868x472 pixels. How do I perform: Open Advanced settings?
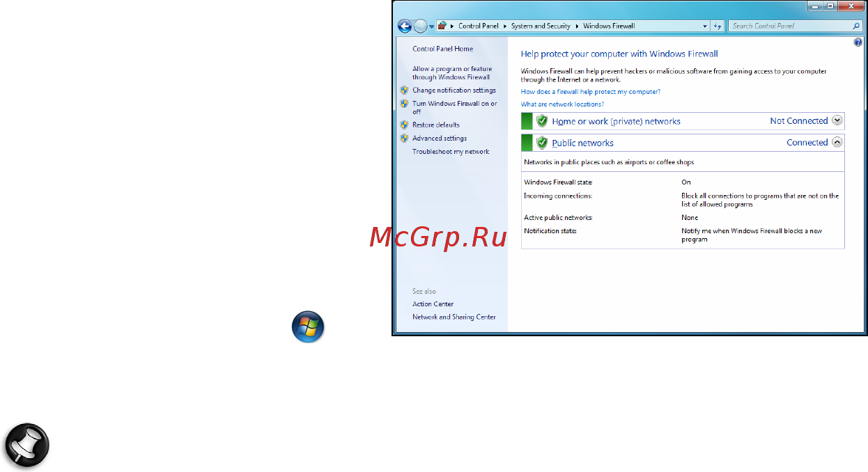click(440, 138)
